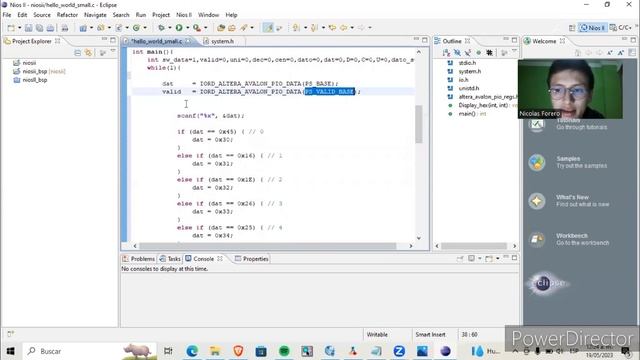
Task: Open Microsoft Edge from taskbar
Action: click(192, 351)
